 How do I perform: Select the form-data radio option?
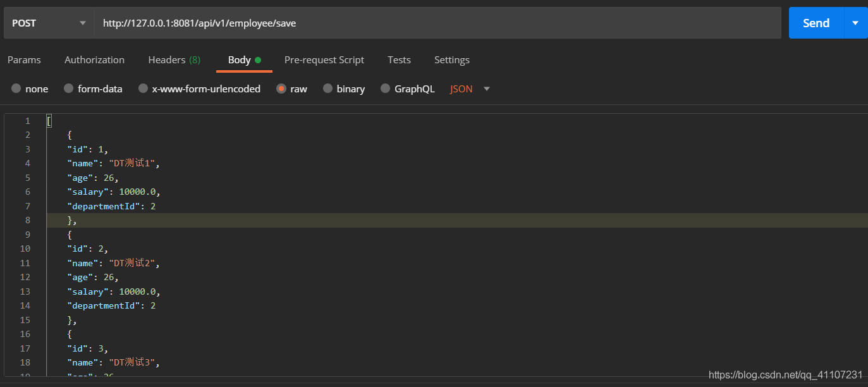tap(68, 89)
